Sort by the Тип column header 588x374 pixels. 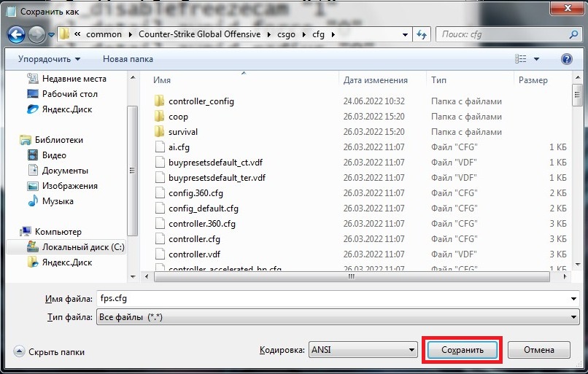(438, 80)
